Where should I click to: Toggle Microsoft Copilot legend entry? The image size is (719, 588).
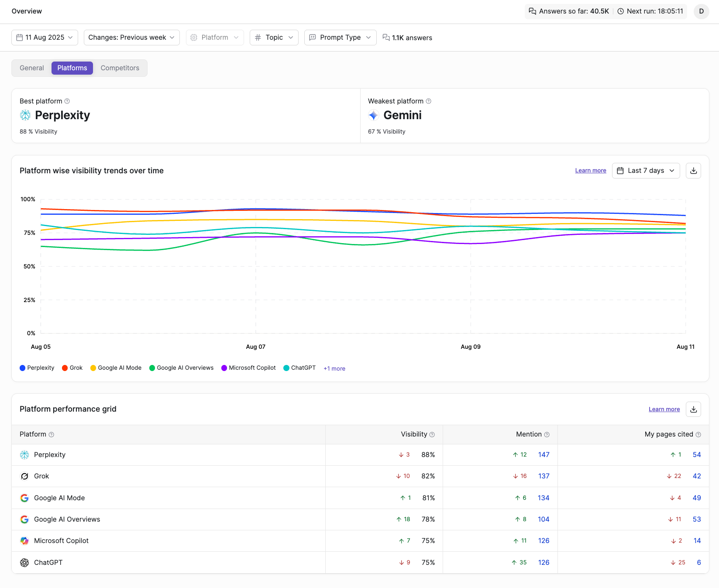point(249,368)
